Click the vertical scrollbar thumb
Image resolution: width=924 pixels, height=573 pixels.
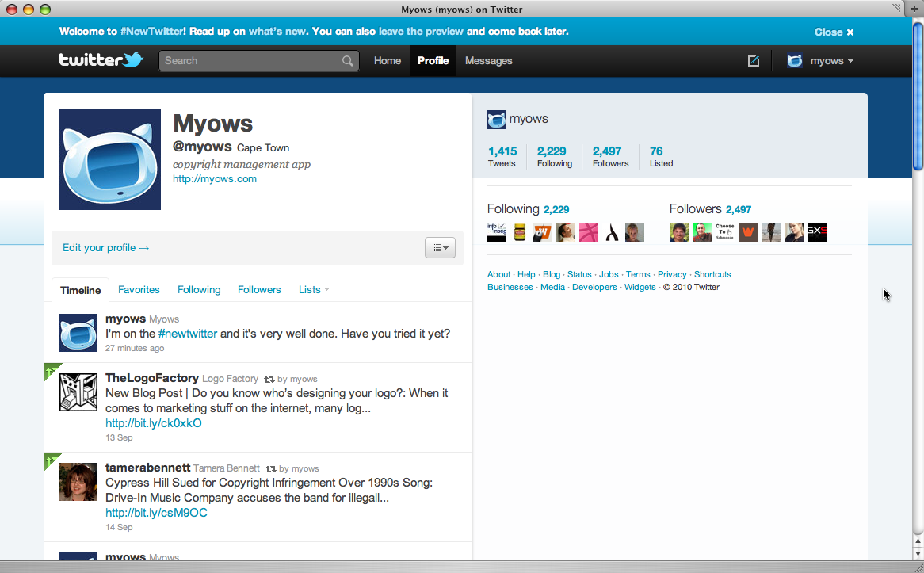(x=918, y=95)
